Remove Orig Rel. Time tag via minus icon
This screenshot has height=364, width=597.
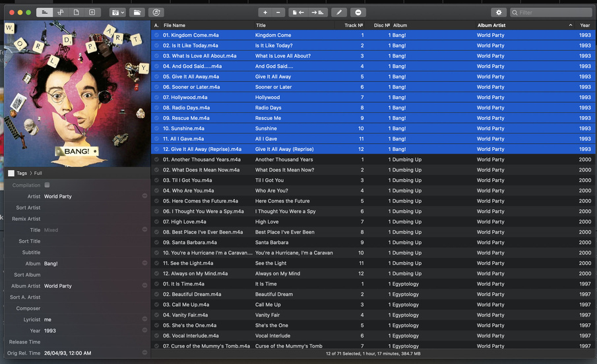click(144, 352)
